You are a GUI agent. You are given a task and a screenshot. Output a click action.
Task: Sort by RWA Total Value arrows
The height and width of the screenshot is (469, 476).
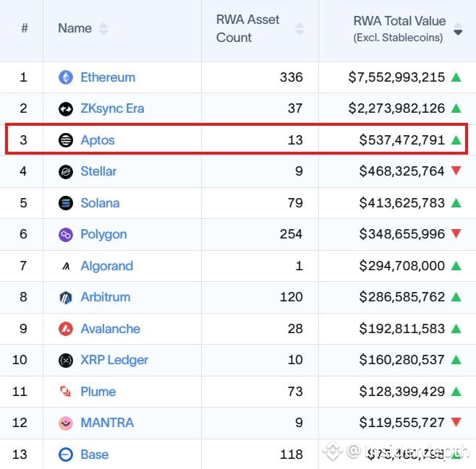tap(458, 28)
